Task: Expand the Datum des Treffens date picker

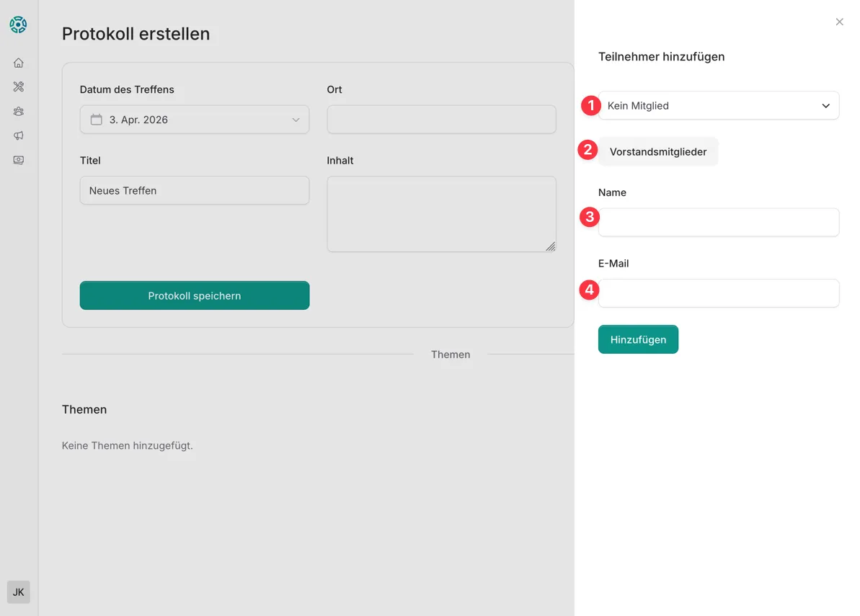Action: click(195, 120)
